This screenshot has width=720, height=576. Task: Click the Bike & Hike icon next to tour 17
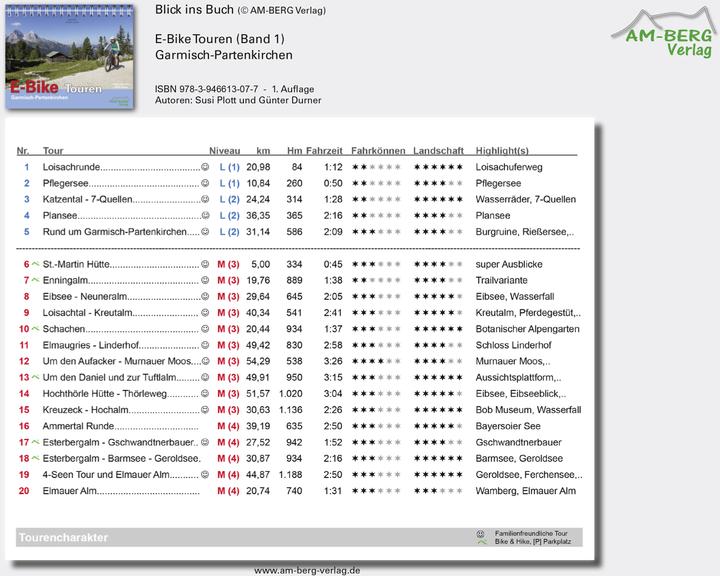pos(35,442)
